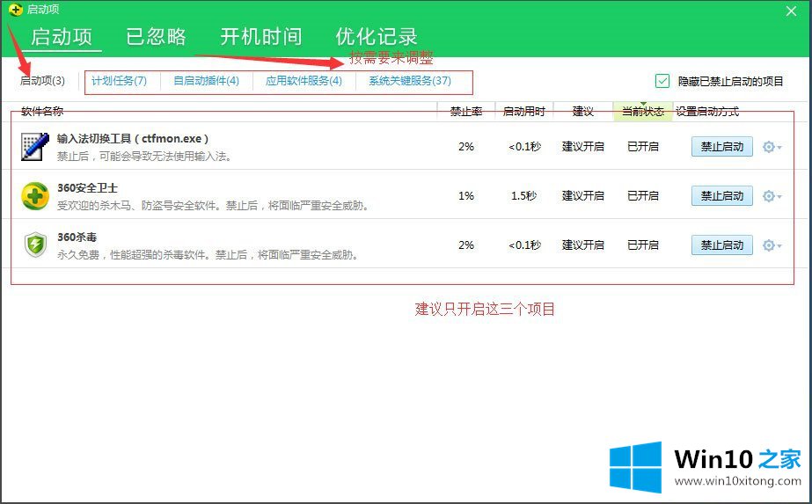Open settings gear for 360安全卫士 row

(x=769, y=196)
